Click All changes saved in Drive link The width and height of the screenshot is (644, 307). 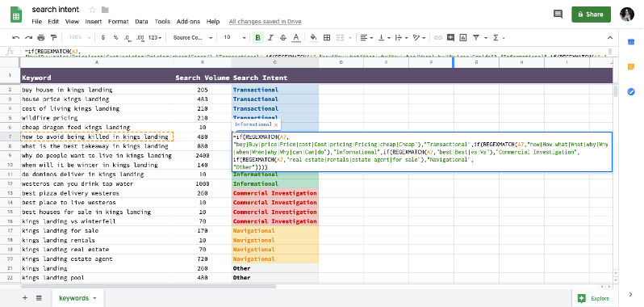(265, 21)
